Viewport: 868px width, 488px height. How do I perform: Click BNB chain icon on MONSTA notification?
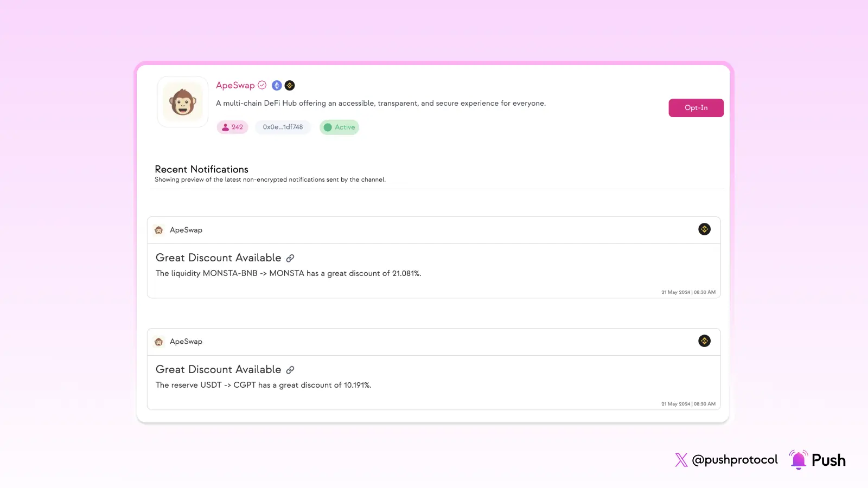click(x=704, y=229)
